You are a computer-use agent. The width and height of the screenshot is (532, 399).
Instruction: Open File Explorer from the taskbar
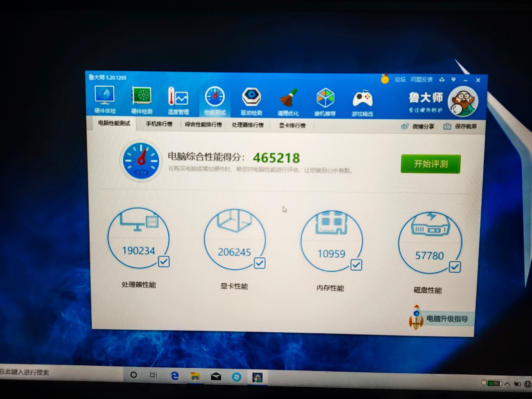pos(195,376)
